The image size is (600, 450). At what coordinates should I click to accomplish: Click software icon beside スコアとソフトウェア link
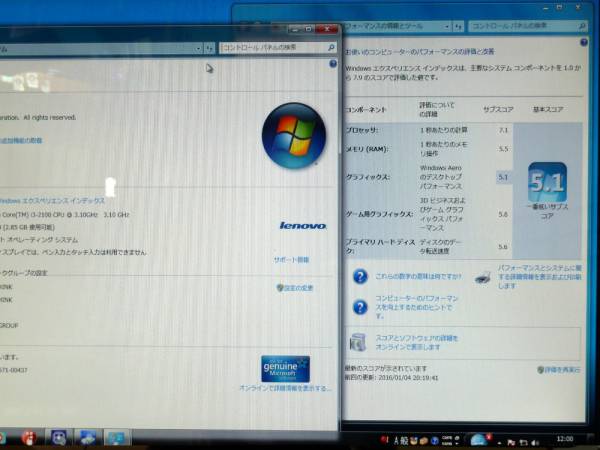click(358, 342)
